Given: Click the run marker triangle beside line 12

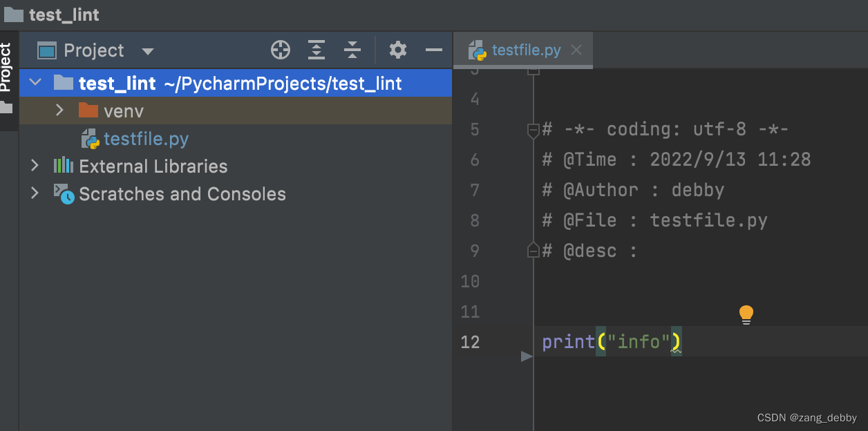Looking at the screenshot, I should (527, 357).
